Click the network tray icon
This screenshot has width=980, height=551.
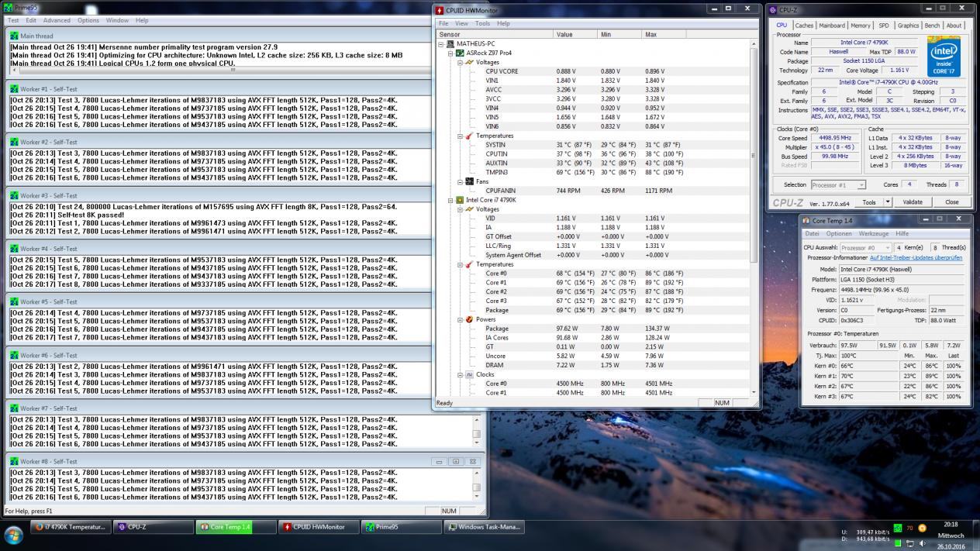(910, 543)
